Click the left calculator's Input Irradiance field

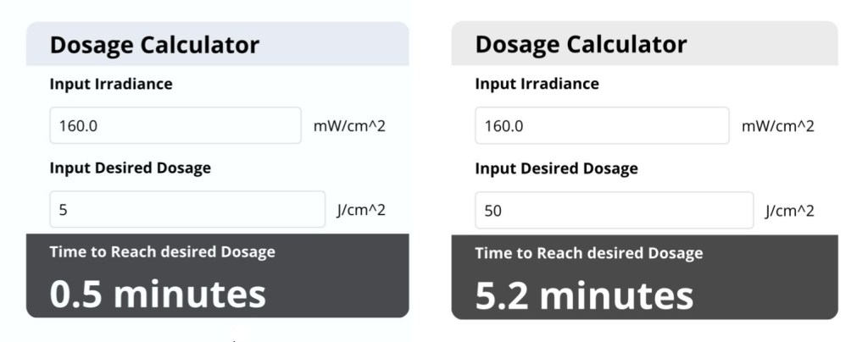tap(175, 126)
